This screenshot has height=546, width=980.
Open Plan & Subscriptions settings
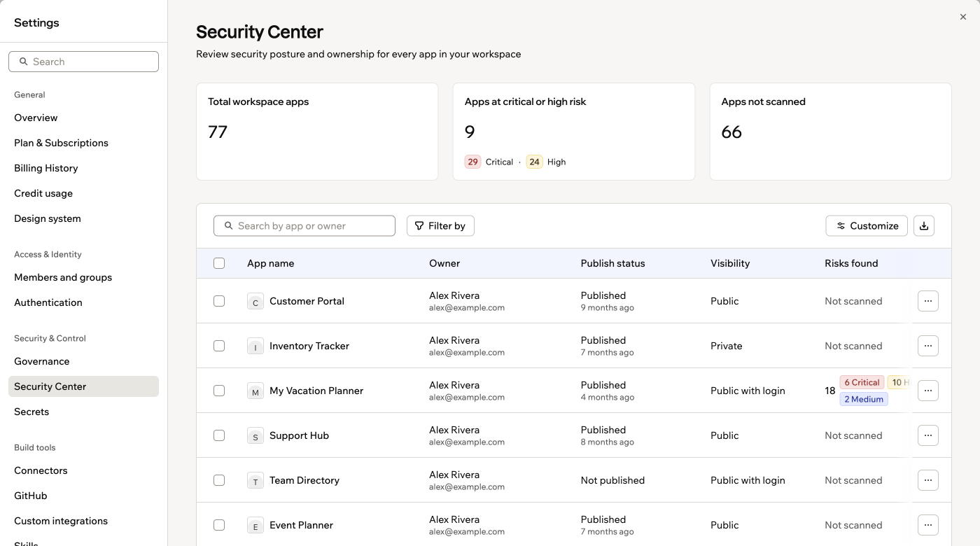[83, 143]
